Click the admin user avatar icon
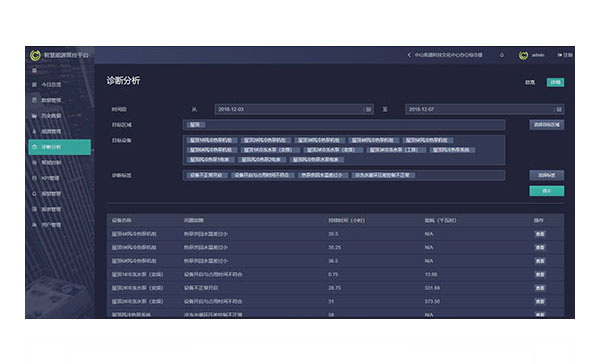Screen dimensions: 600x364 click(x=523, y=55)
